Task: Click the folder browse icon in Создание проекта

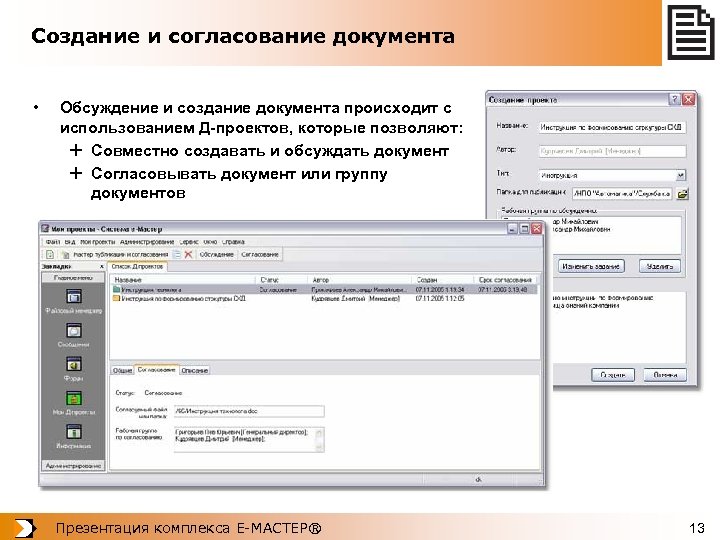Action: [682, 194]
